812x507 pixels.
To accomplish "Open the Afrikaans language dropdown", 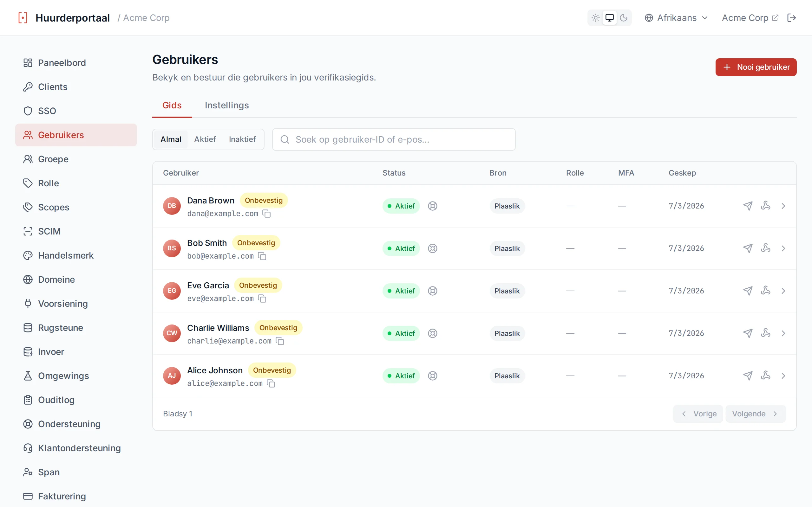I will 676,18.
